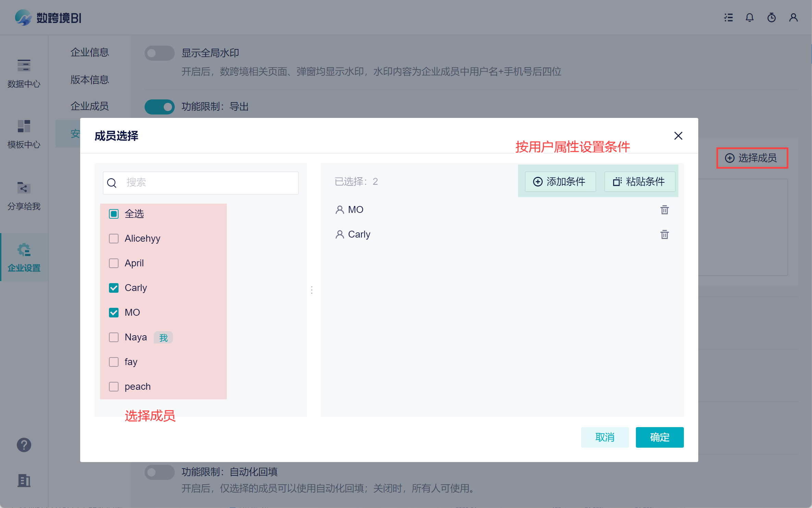Open the task list icon in header
Viewport: 812px width, 508px height.
(728, 18)
